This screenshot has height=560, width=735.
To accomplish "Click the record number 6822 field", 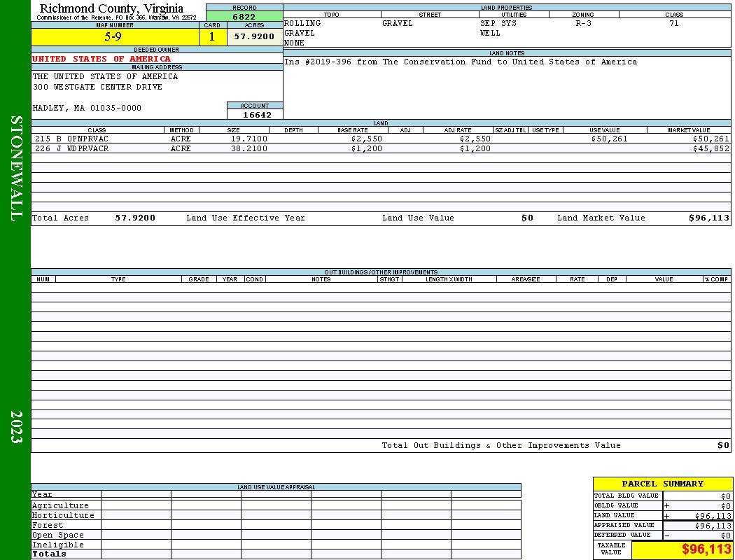I will pyautogui.click(x=244, y=16).
